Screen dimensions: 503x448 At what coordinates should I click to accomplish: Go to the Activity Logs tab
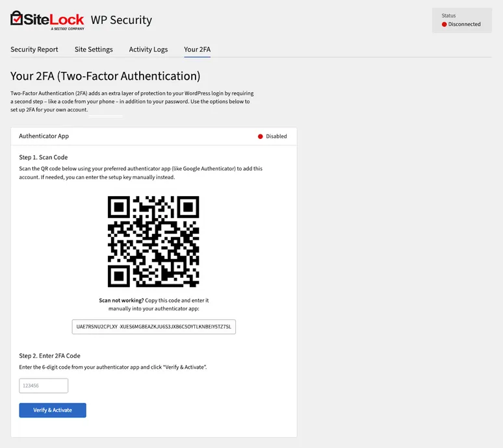coord(148,49)
